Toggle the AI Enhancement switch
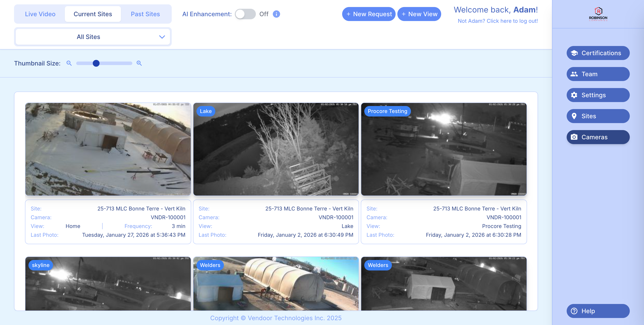 [x=245, y=14]
